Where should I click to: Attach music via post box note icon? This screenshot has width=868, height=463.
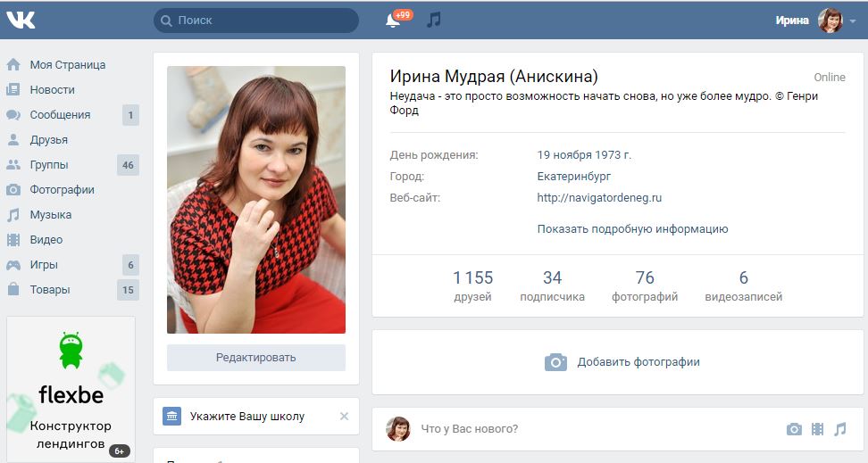(840, 429)
